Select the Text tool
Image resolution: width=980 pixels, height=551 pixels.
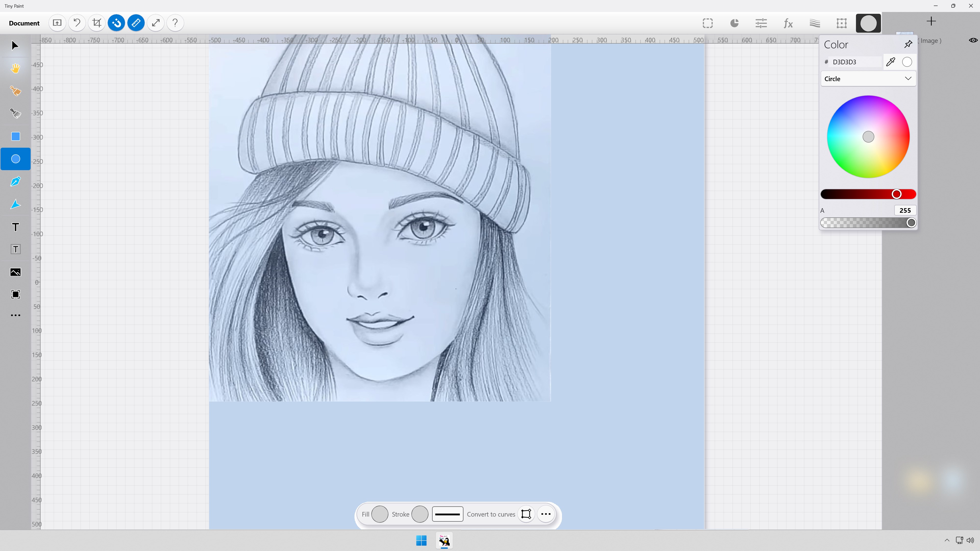click(15, 227)
